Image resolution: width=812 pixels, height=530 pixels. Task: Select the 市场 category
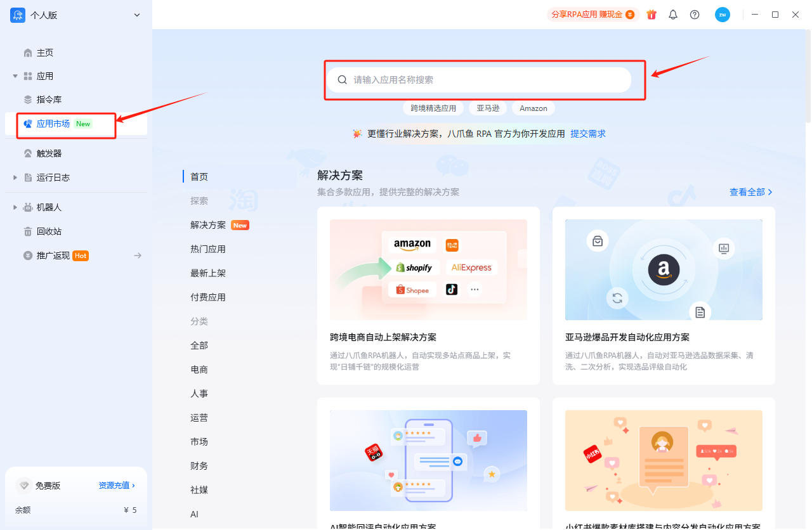[x=199, y=442]
